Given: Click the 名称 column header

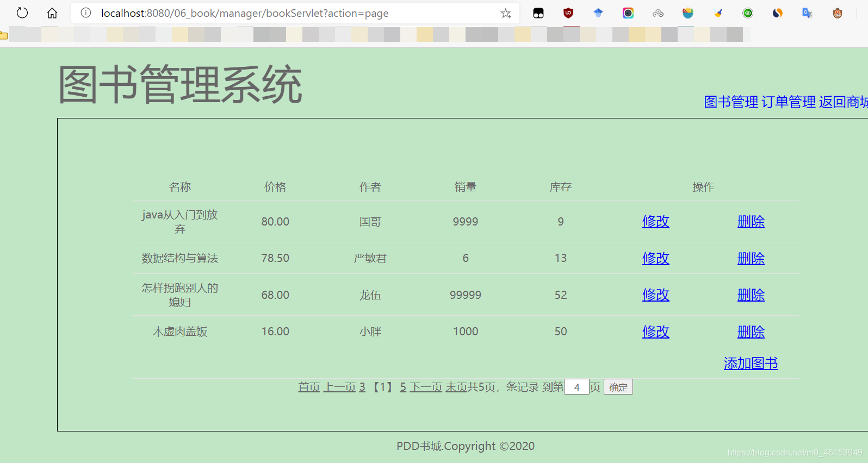Looking at the screenshot, I should pos(180,187).
